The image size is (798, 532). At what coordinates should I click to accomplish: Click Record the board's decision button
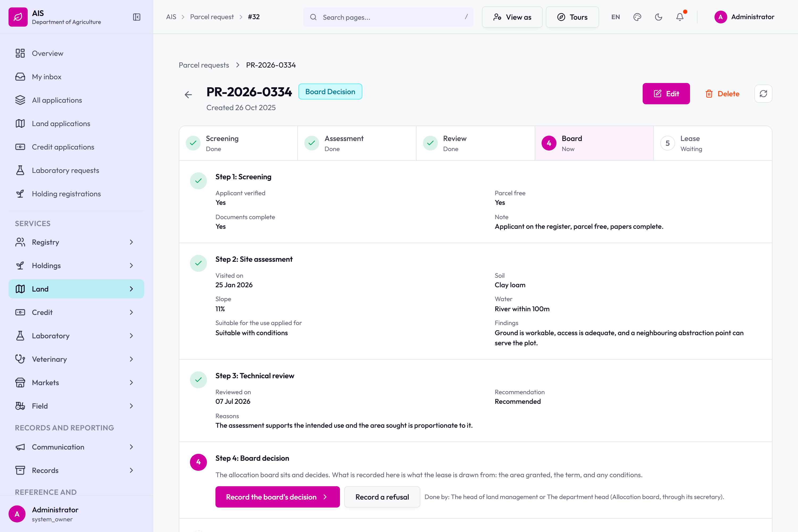pos(277,497)
